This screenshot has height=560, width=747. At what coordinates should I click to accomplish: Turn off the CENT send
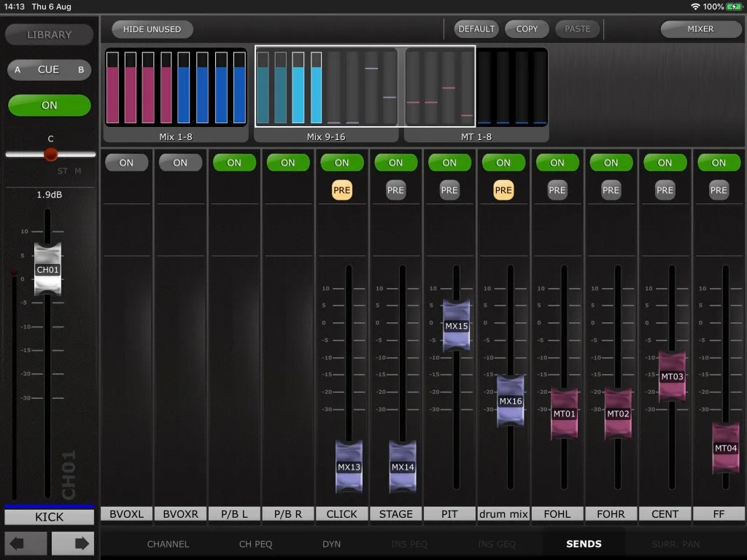[x=665, y=163]
